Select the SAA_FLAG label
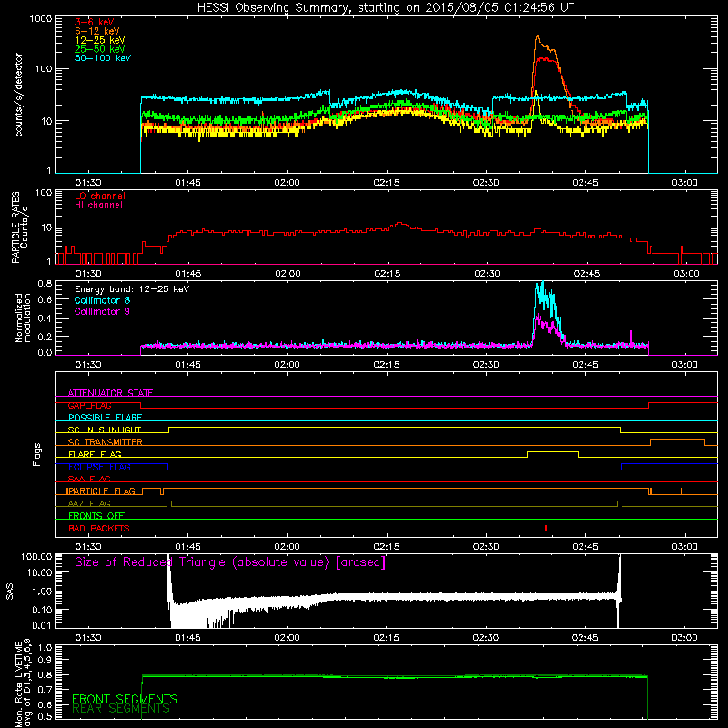 tap(89, 479)
